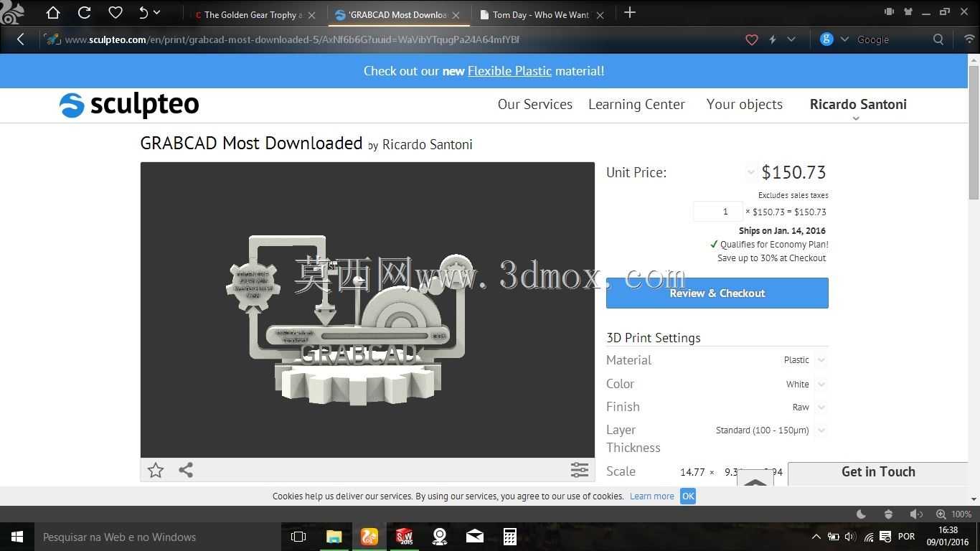Click Learn more in the cookie notice
Screen dimensions: 980x551
pos(652,496)
